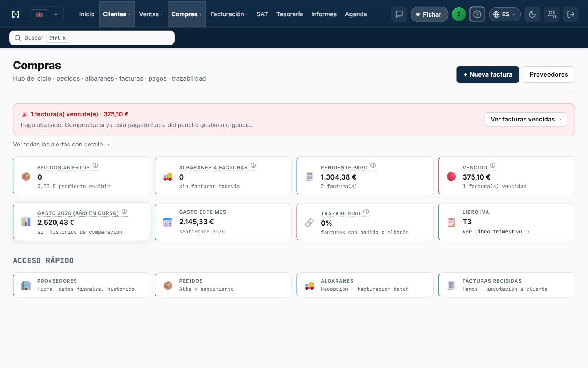Click the app logo icon
Viewport: 588px width, 368px height.
[x=15, y=14]
